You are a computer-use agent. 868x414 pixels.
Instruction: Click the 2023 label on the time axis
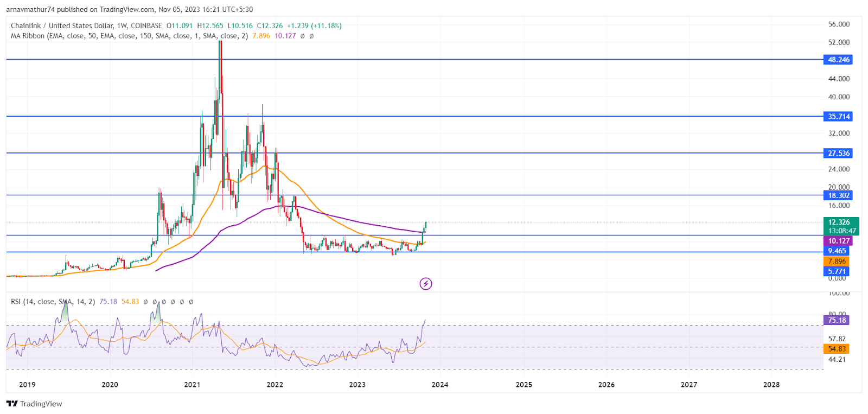357,385
